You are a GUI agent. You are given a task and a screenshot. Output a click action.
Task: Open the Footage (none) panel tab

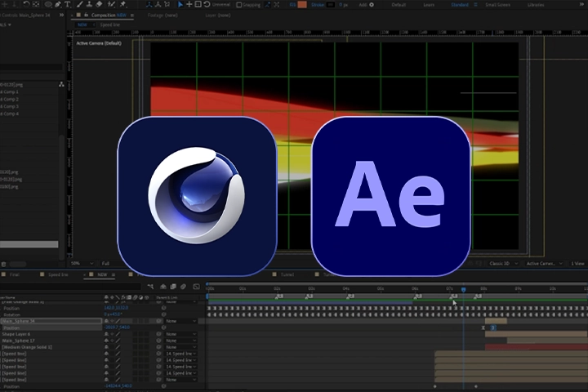[x=163, y=16]
